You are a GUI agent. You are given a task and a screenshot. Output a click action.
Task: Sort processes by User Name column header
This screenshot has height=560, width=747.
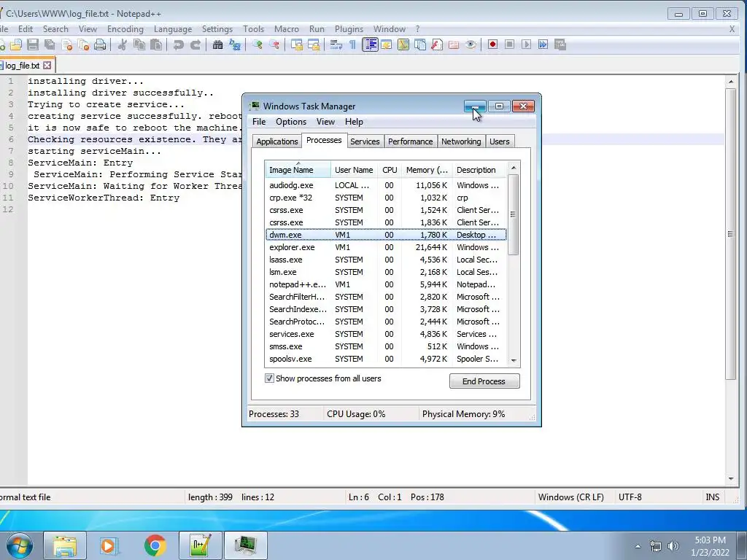[354, 169]
